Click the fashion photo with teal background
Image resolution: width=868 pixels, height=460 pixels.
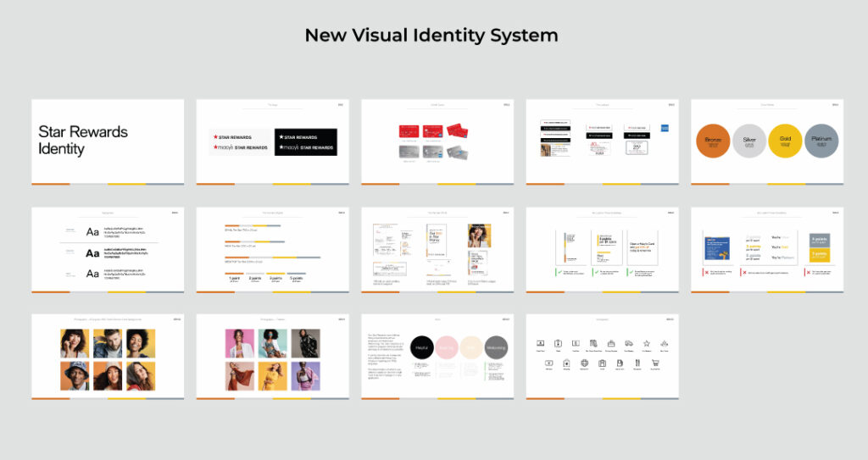pyautogui.click(x=272, y=344)
